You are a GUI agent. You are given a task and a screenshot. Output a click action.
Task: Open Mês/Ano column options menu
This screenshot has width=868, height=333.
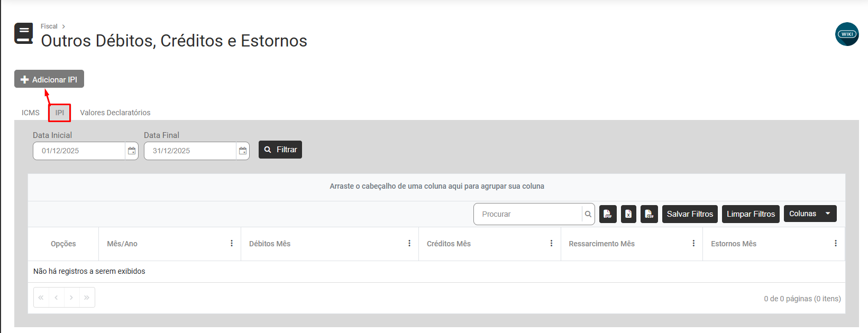232,243
